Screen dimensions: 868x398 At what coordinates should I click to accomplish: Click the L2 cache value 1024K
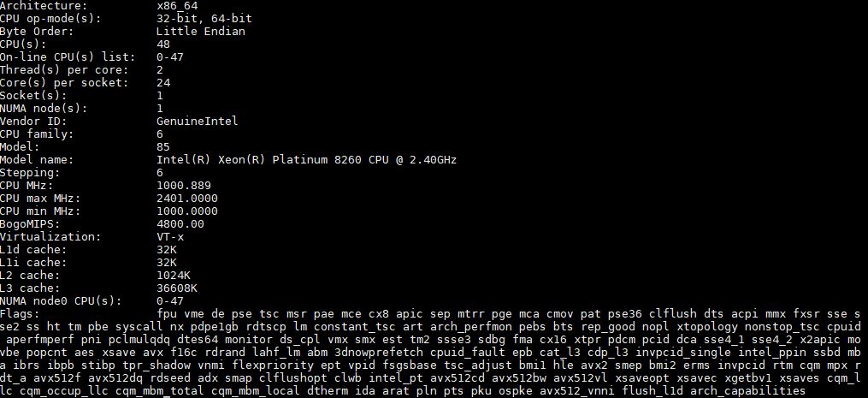pyautogui.click(x=174, y=276)
